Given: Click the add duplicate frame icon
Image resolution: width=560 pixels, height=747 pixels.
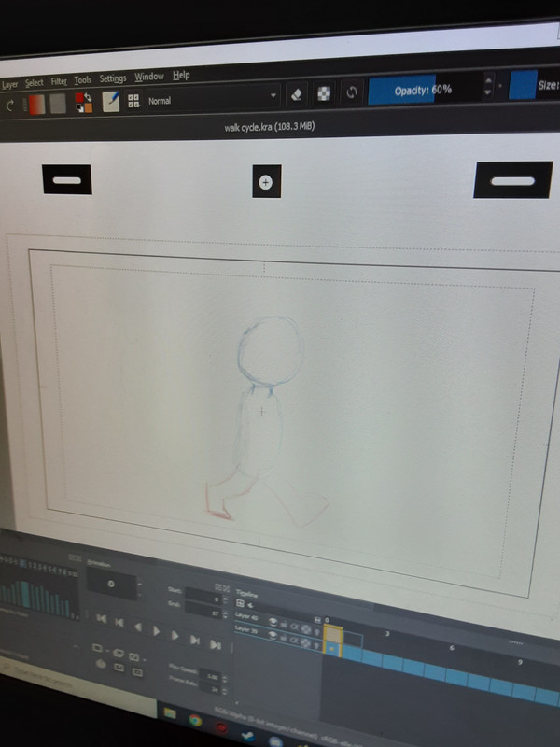Looking at the screenshot, I should click(x=118, y=654).
